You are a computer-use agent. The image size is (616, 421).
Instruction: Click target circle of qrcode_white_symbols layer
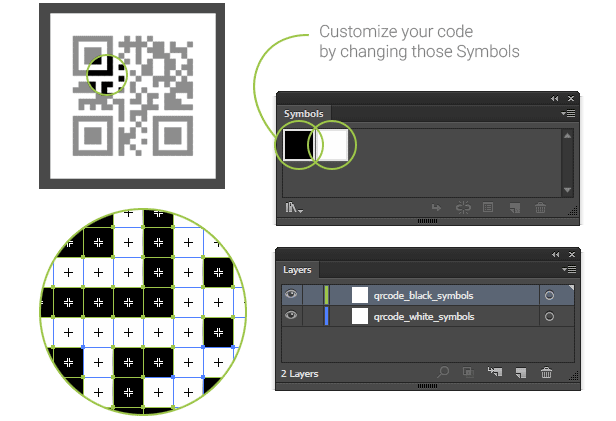[549, 317]
